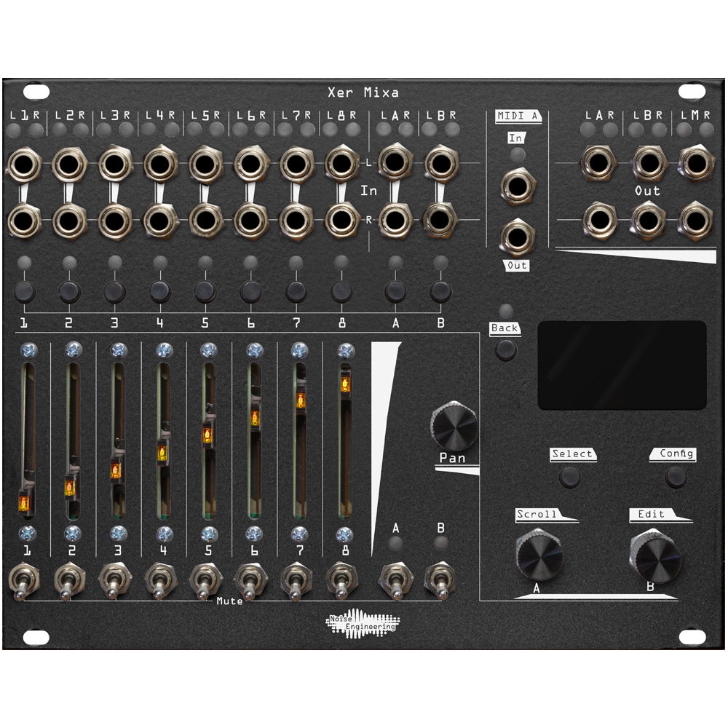
Task: Click the channel 6 fader handle
Action: click(255, 418)
